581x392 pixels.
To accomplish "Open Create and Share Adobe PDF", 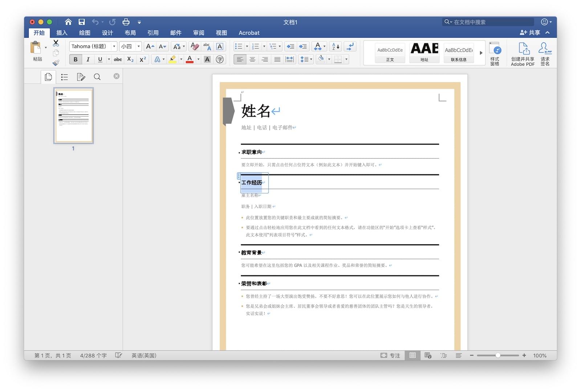I will (x=523, y=54).
